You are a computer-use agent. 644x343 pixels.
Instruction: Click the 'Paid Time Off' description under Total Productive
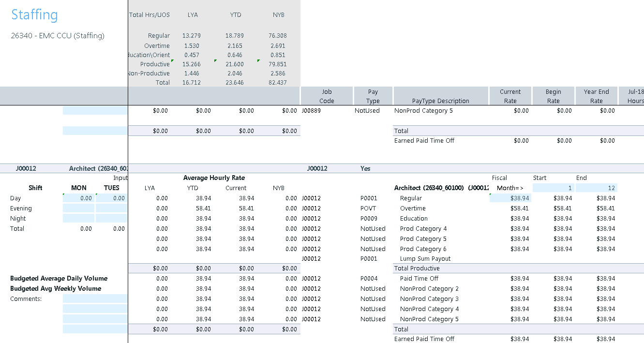click(x=419, y=279)
